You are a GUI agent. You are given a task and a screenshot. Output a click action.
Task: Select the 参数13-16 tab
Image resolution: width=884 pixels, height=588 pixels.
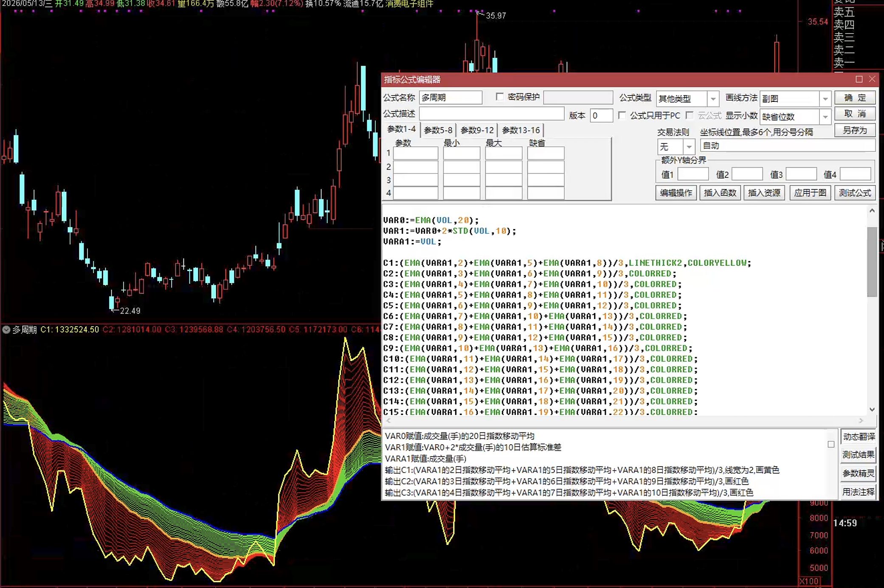pos(521,130)
